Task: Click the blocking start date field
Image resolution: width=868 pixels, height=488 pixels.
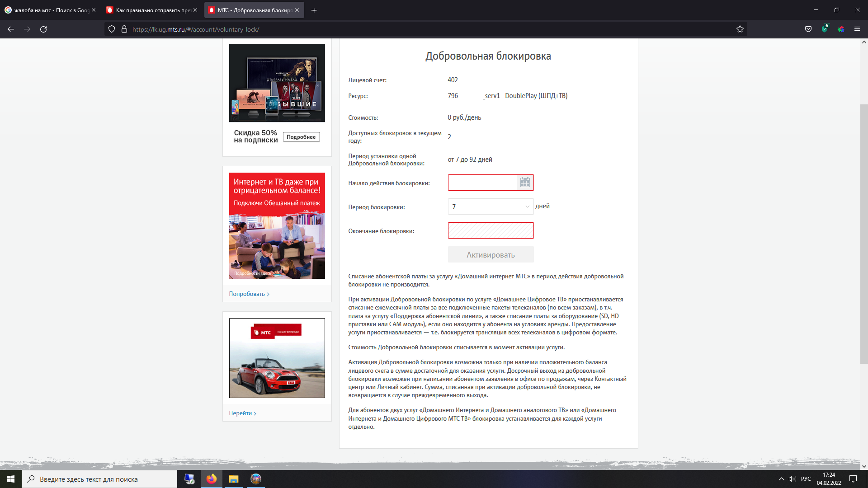Action: [x=482, y=183]
